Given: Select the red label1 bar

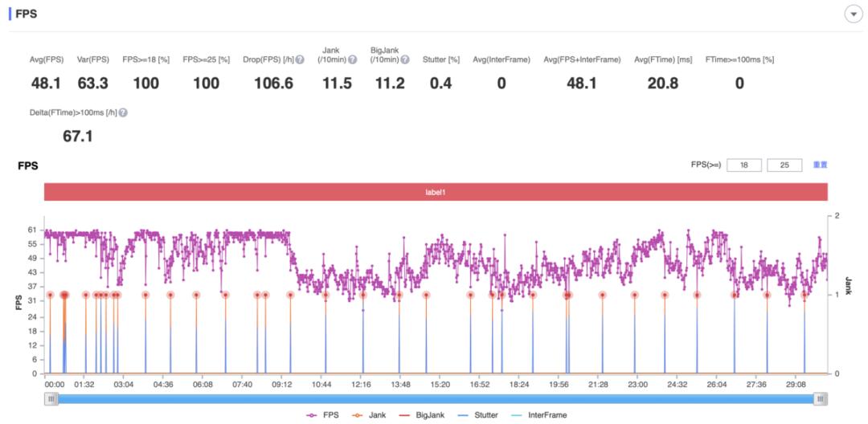Looking at the screenshot, I should click(x=436, y=192).
